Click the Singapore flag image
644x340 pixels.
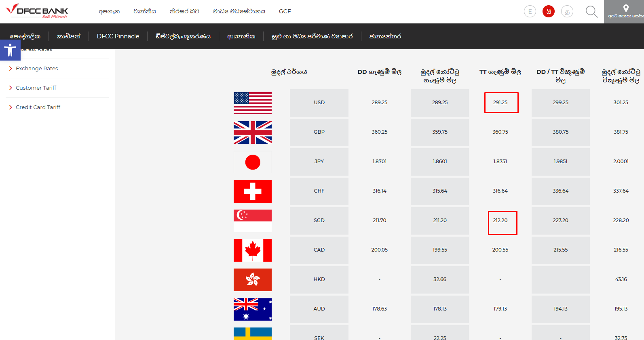tap(253, 221)
